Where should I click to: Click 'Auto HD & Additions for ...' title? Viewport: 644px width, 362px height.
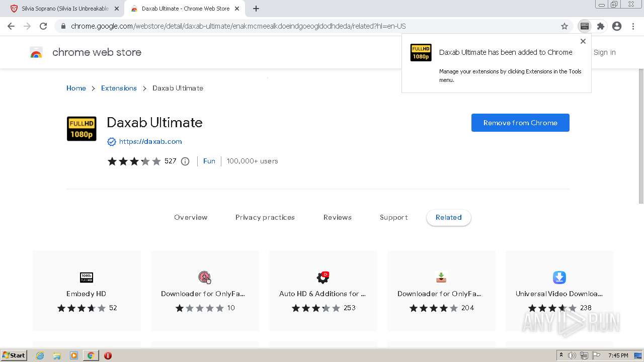(323, 294)
